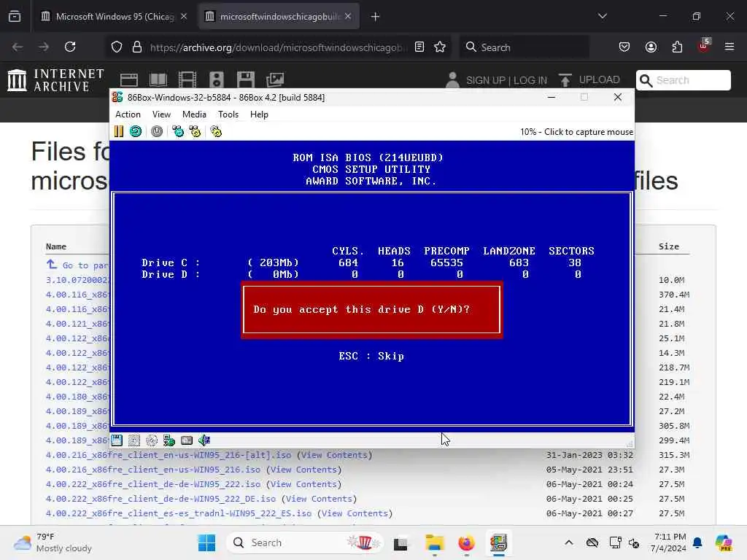
Task: Click the teal hard reset icon
Action: (136, 131)
